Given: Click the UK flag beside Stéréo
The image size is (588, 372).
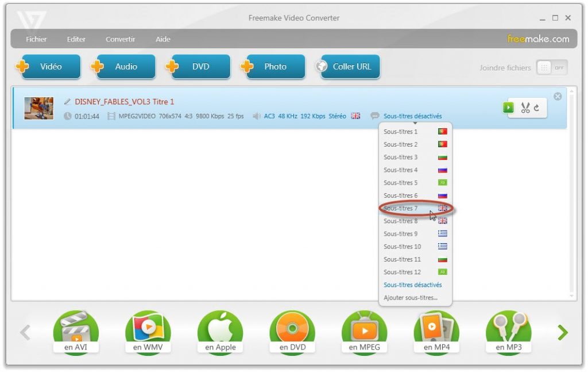Looking at the screenshot, I should [355, 116].
